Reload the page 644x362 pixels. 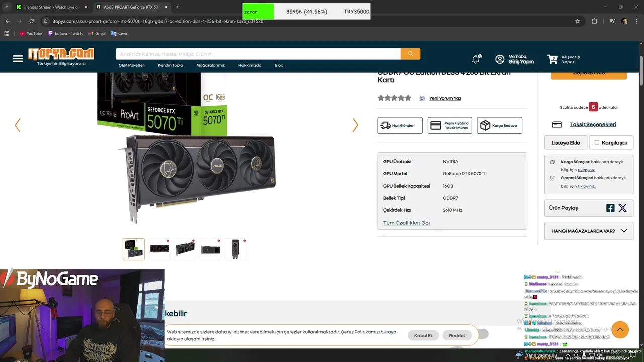[x=31, y=21]
